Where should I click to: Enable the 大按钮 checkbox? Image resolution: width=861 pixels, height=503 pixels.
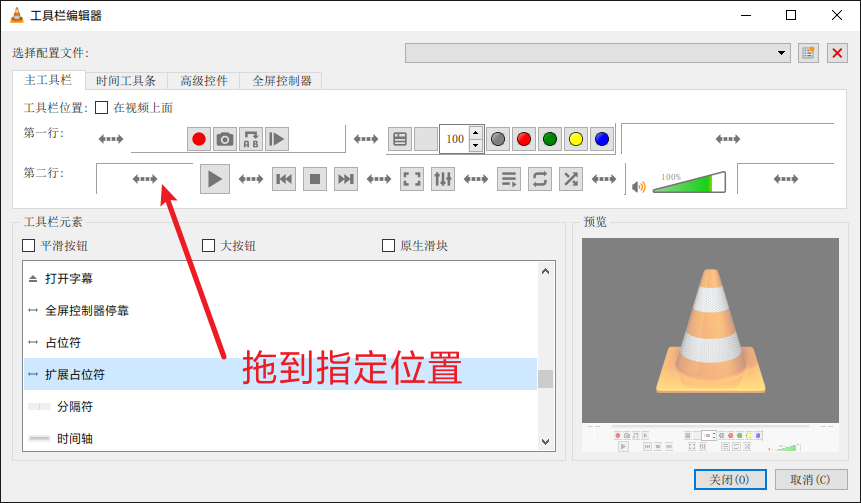coord(208,245)
